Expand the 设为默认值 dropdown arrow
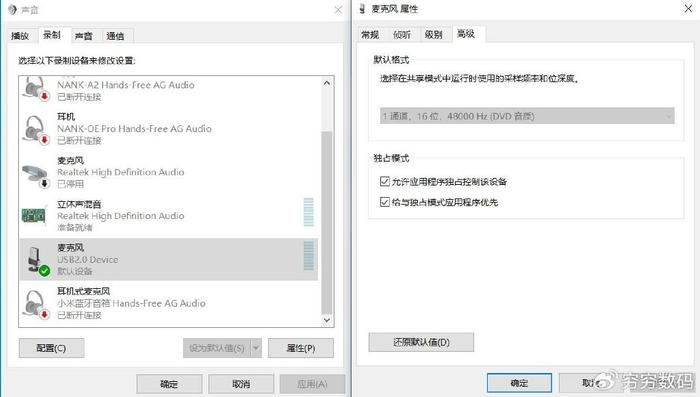 (x=256, y=347)
